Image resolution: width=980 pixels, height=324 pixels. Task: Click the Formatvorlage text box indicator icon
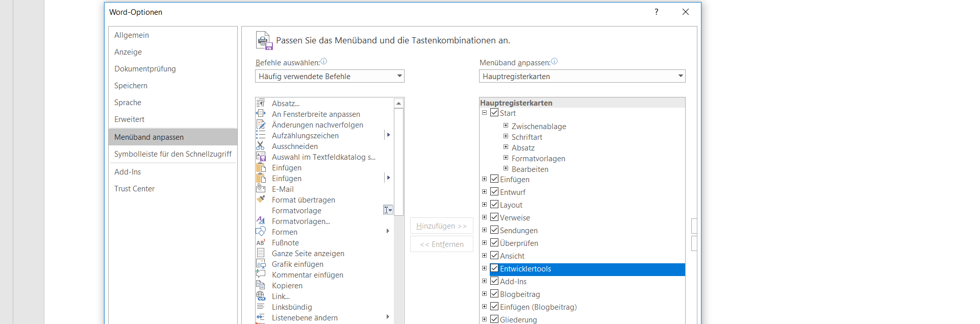(x=388, y=210)
